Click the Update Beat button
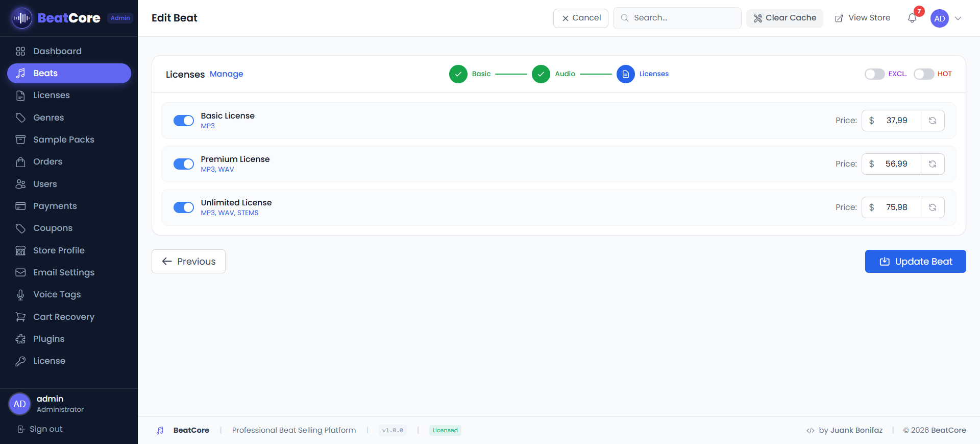980x444 pixels. (915, 262)
